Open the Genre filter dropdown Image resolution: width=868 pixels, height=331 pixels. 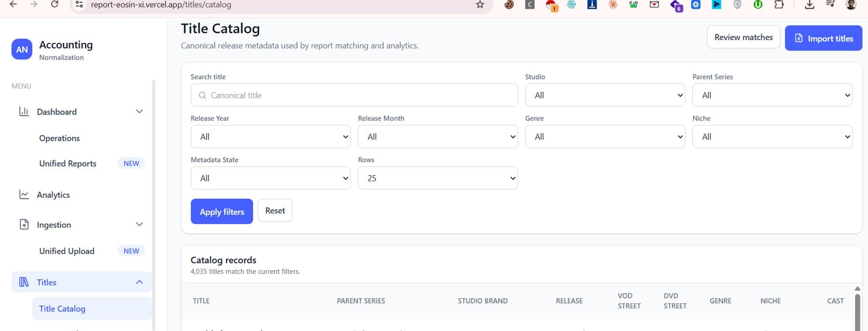[x=605, y=137]
